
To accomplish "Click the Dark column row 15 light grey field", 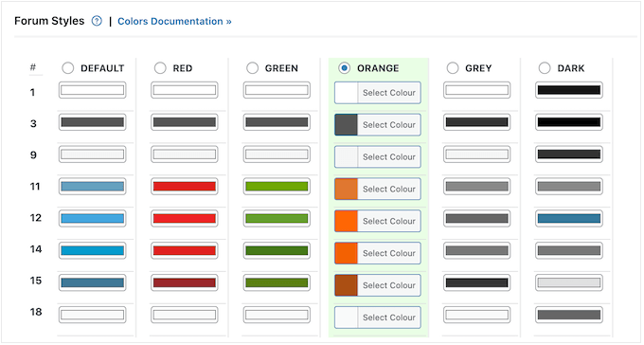I will click(x=569, y=282).
